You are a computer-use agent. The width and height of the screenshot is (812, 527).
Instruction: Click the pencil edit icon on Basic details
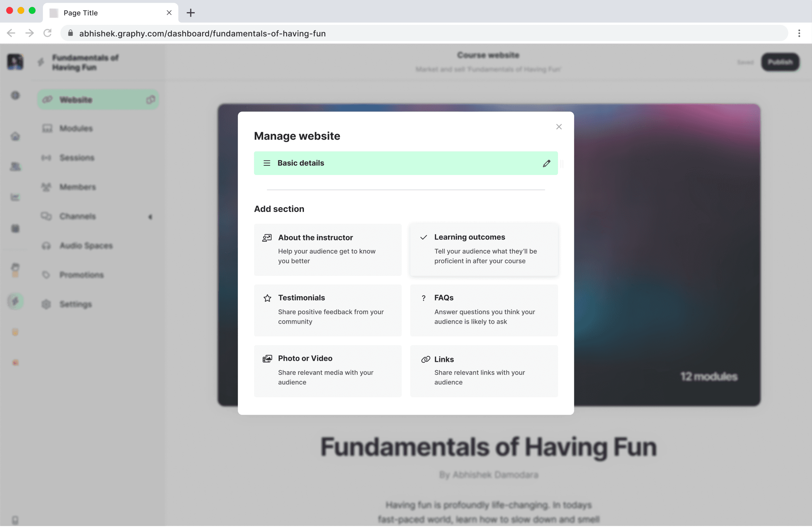click(546, 163)
